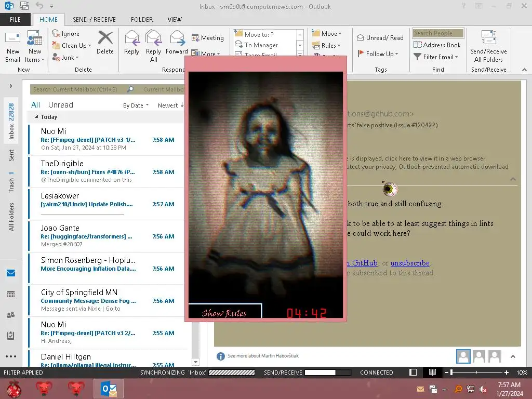
Task: Toggle Newest sort order
Action: (170, 105)
